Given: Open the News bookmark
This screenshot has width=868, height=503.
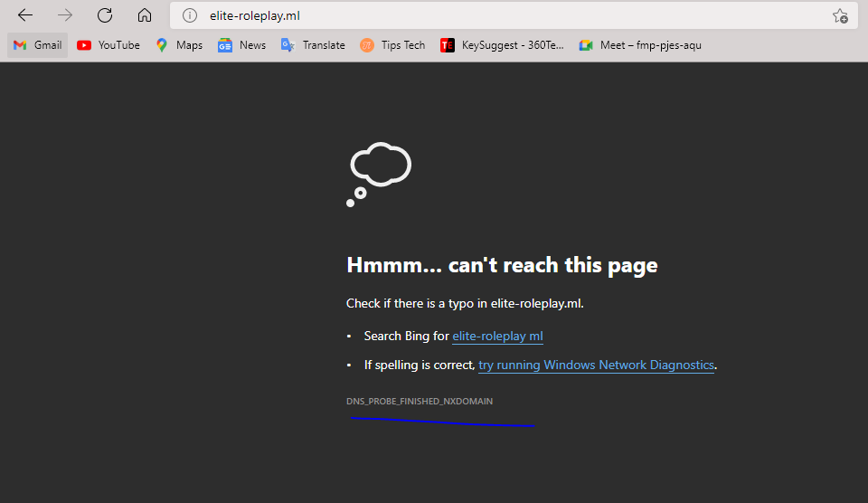Looking at the screenshot, I should point(242,45).
